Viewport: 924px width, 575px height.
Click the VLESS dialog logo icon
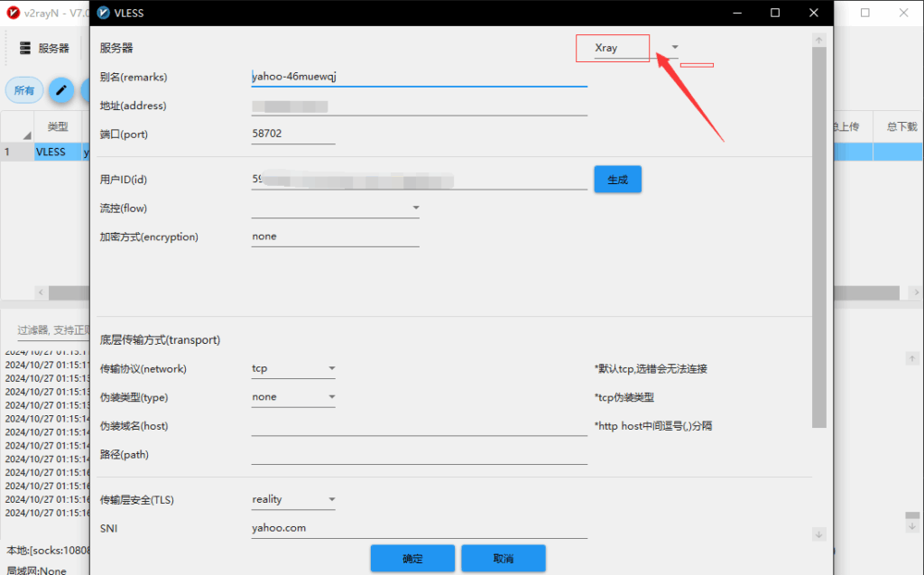tap(105, 14)
